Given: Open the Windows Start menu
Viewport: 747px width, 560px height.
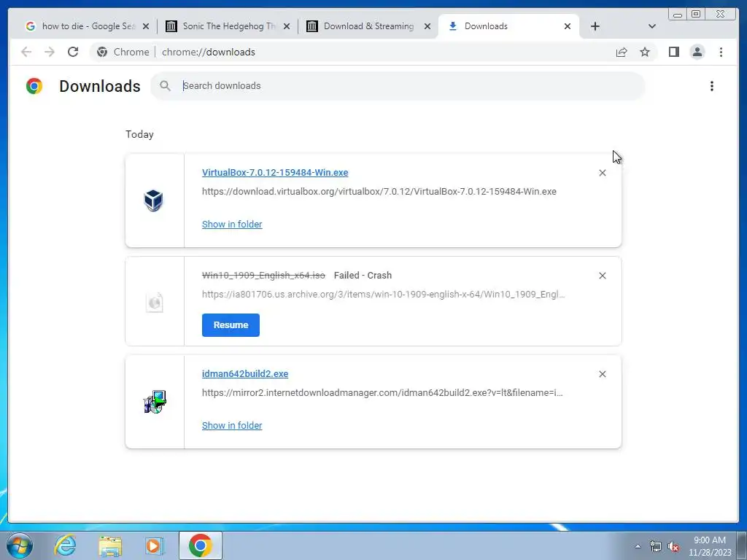Looking at the screenshot, I should (20, 545).
